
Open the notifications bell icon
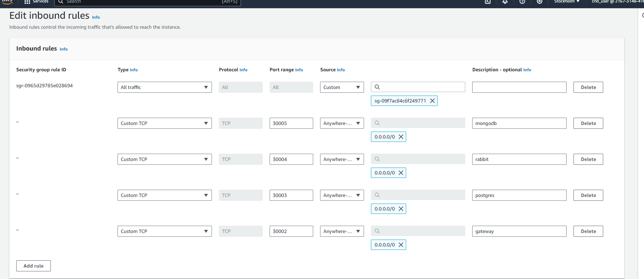pyautogui.click(x=505, y=2)
